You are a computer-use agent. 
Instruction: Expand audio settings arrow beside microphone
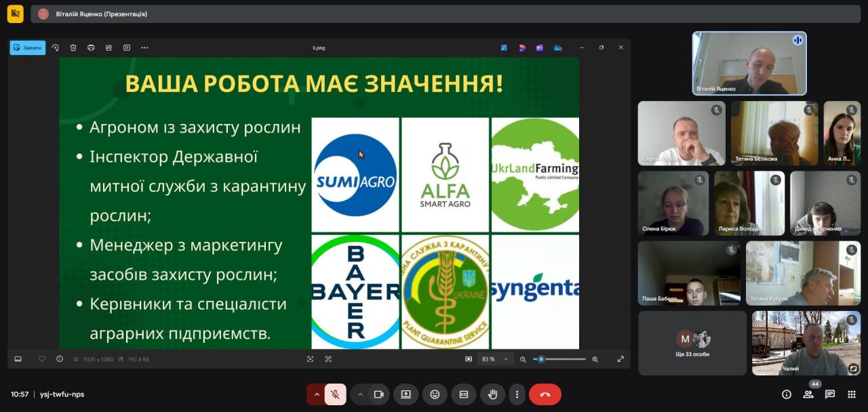316,394
